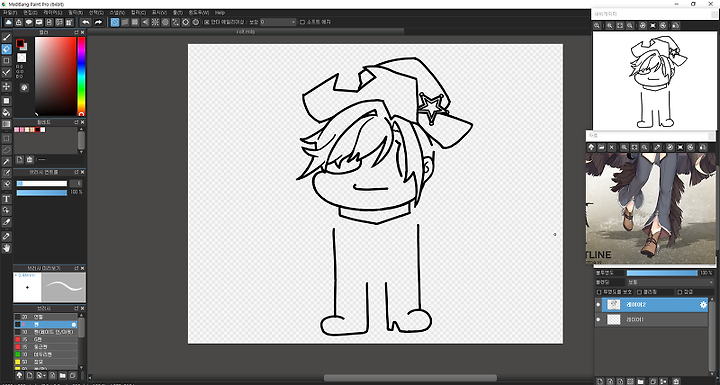
Task: Close the Color panel
Action: point(83,33)
